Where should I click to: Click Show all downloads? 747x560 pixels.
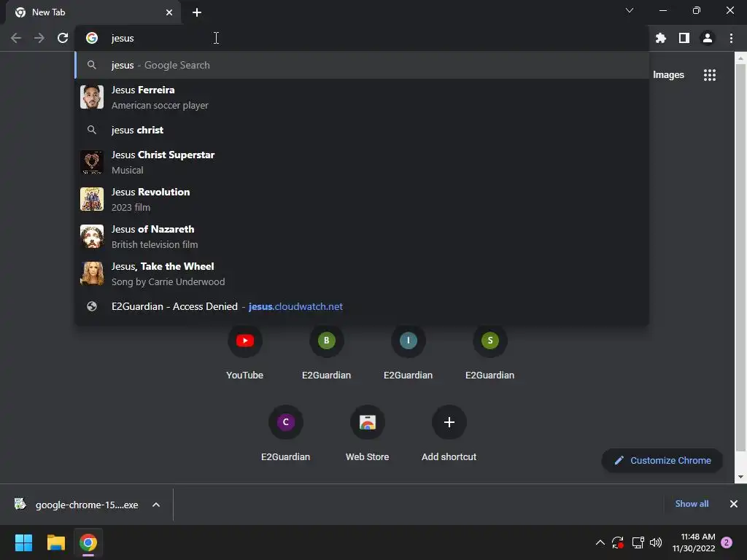coord(692,504)
